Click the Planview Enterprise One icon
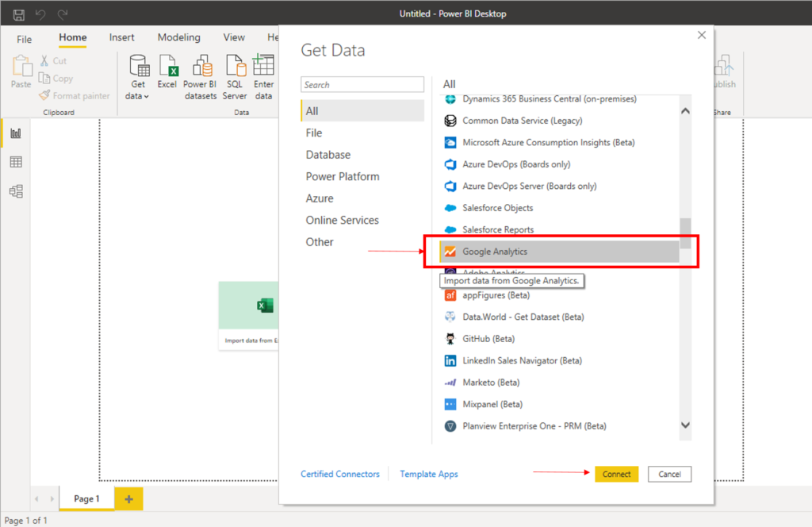Image resolution: width=812 pixels, height=527 pixels. click(450, 426)
